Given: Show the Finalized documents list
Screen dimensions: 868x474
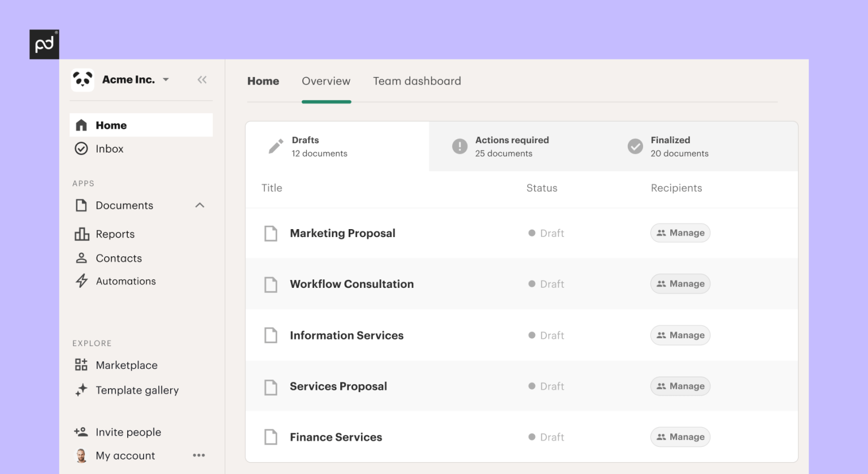Looking at the screenshot, I should click(679, 146).
